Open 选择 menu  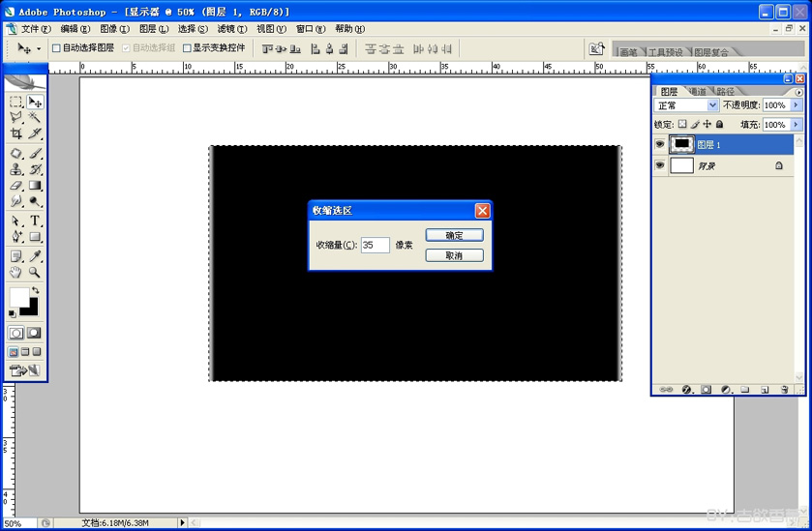click(x=193, y=29)
